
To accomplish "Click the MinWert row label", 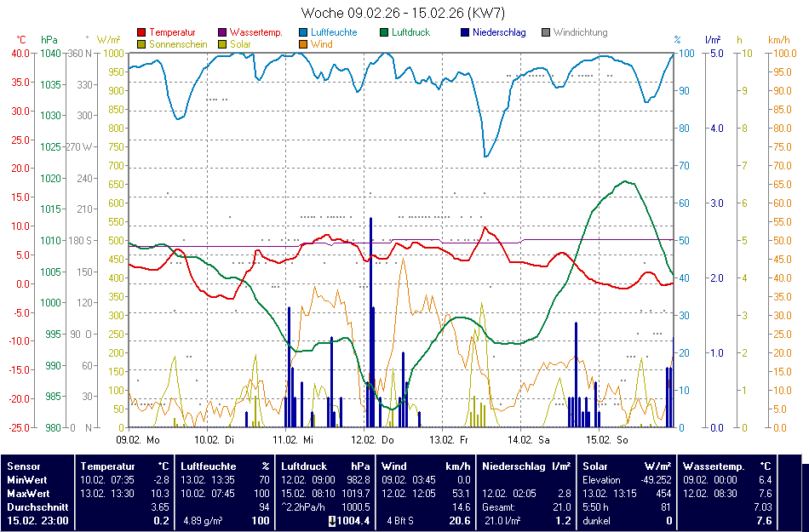I will (29, 480).
